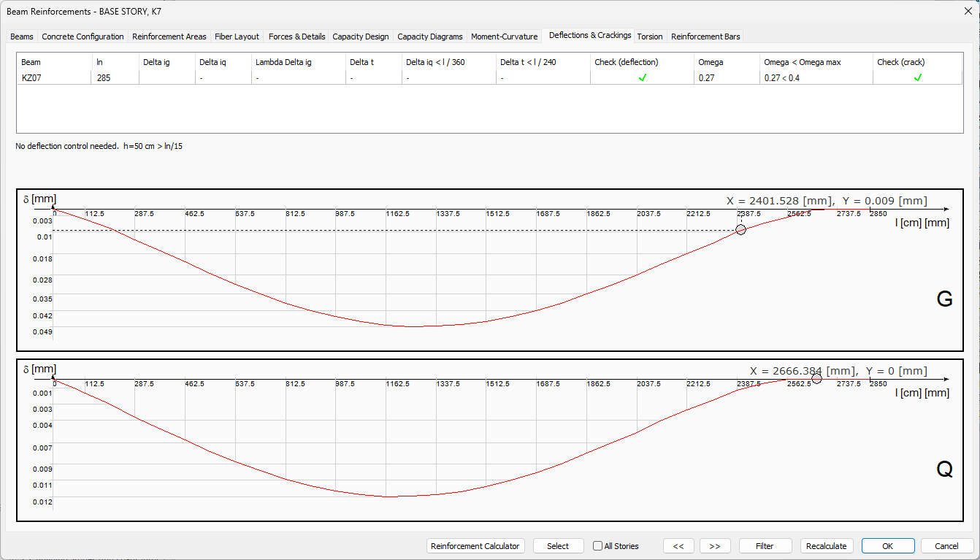Open the Reinforcement Bars tab
This screenshot has width=980, height=560.
tap(705, 37)
